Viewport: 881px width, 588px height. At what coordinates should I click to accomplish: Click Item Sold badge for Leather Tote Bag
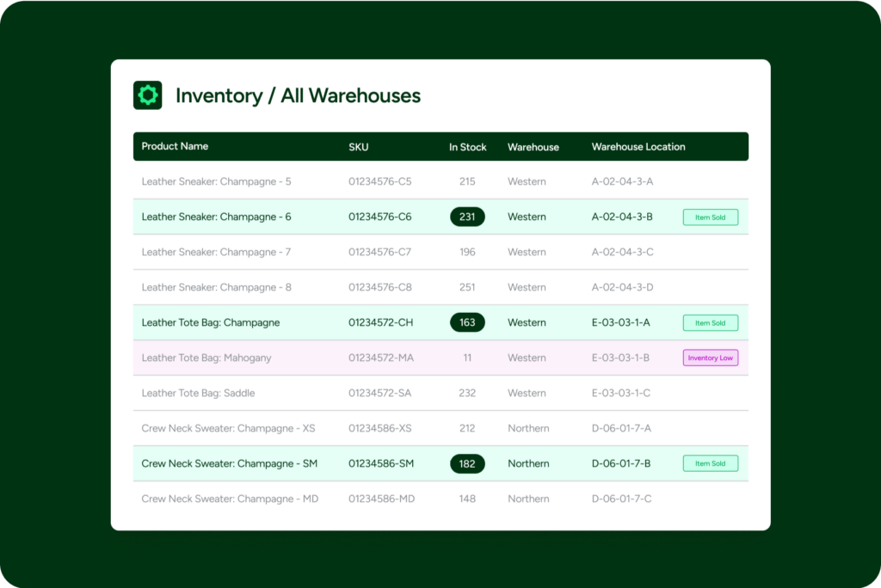coord(710,323)
